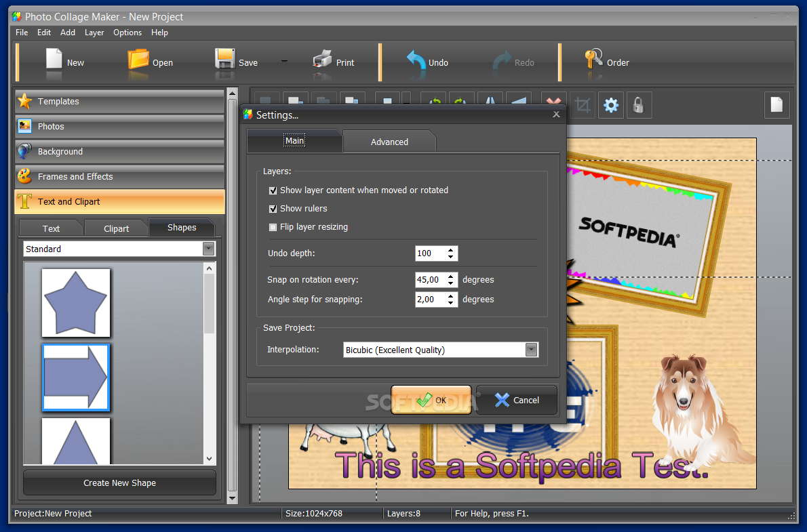Click the Snap on rotation every value field

430,279
